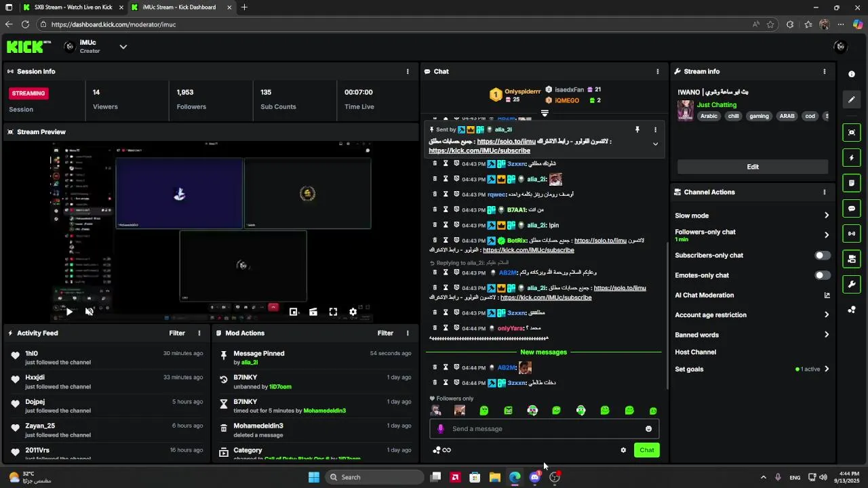868x488 pixels.
Task: Play the stream preview
Action: 69,312
